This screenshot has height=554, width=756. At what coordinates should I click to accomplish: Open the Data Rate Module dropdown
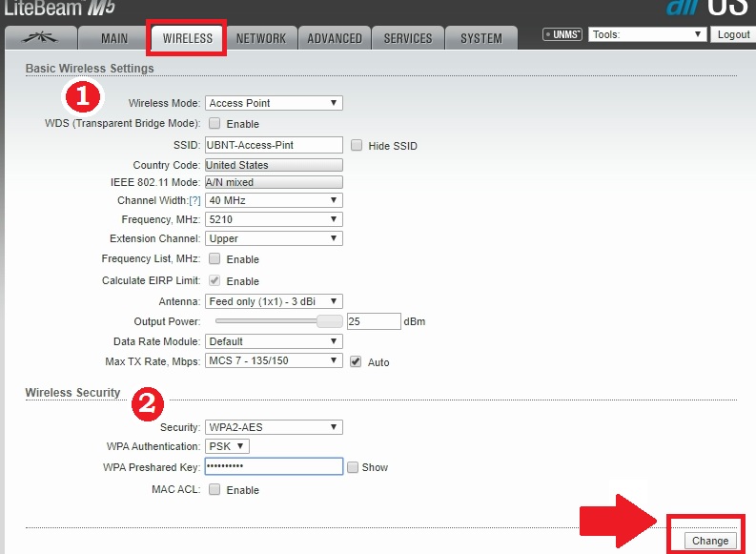274,341
